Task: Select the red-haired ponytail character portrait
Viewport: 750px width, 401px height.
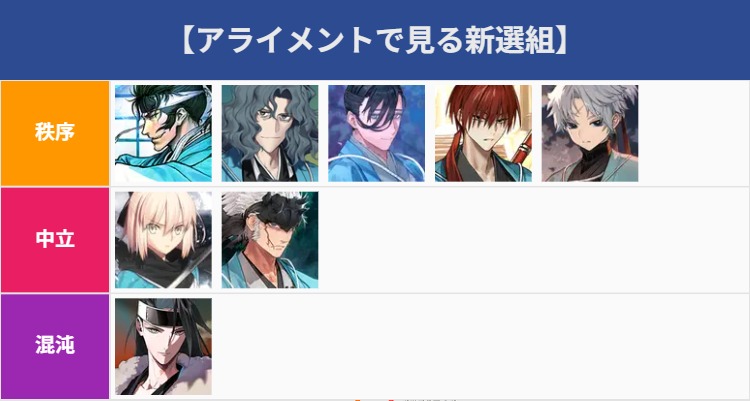Action: click(x=483, y=134)
